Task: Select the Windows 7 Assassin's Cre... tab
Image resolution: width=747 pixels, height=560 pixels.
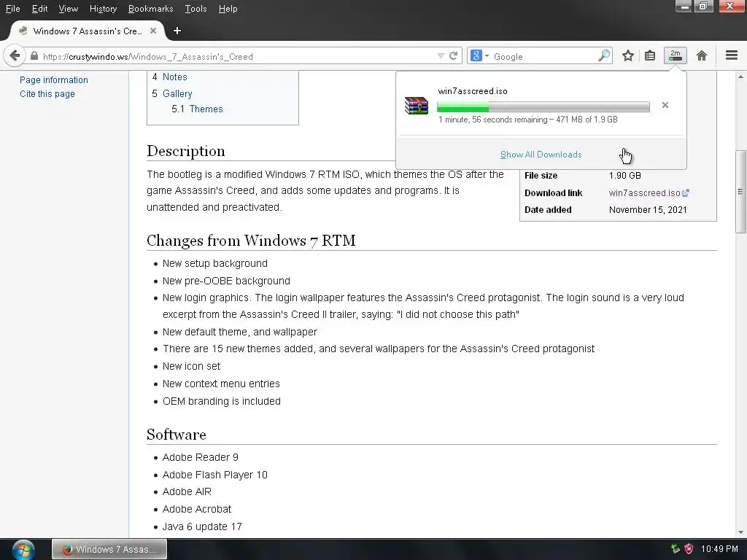Action: [x=88, y=31]
